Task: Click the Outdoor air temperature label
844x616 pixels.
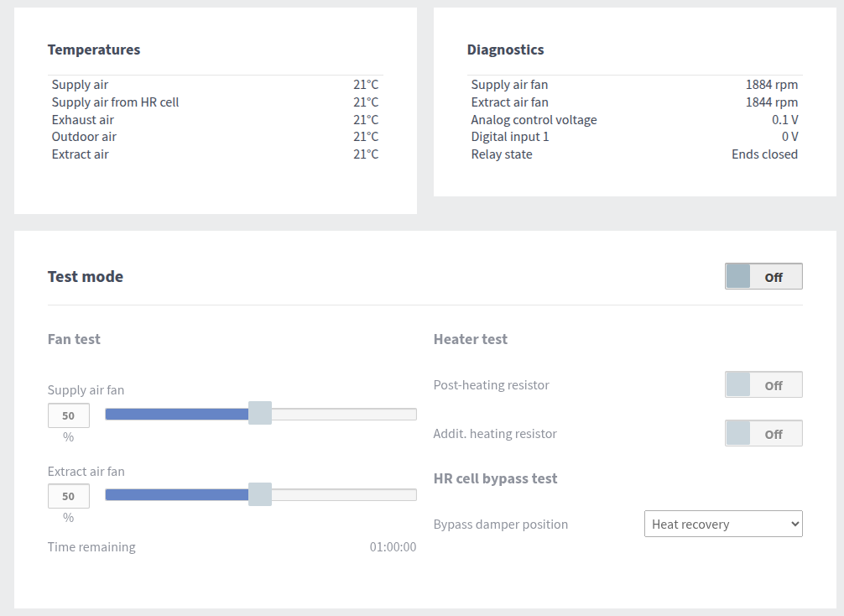Action: click(84, 137)
